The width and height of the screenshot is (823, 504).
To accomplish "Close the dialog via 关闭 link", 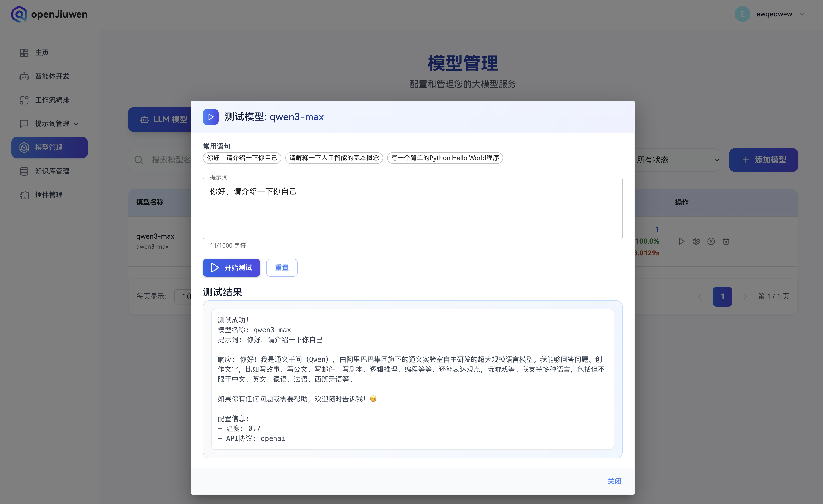I will 614,481.
